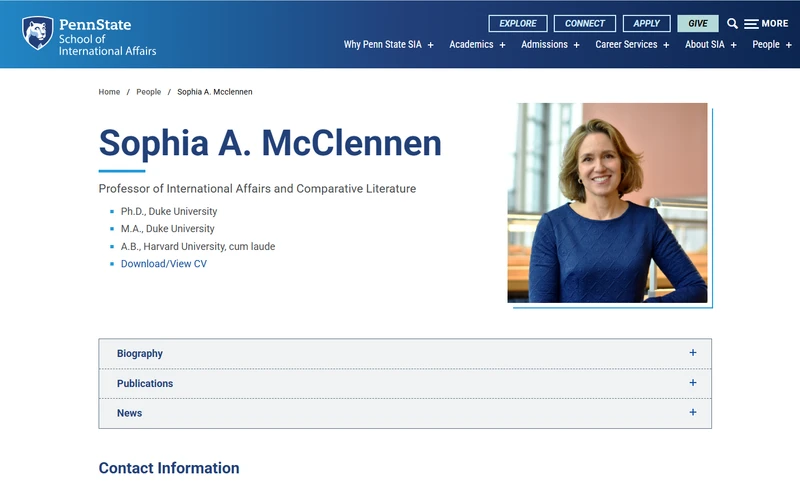Click 'Sophia A. Mcclennen' breadcrumb text

pos(215,92)
